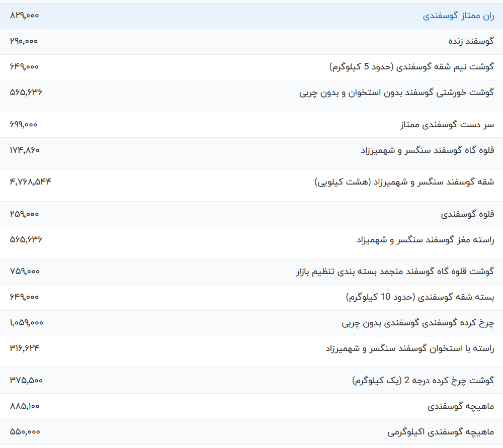Click the price ۸۸۵,۱۰۰
This screenshot has width=503, height=448.
coord(25,406)
